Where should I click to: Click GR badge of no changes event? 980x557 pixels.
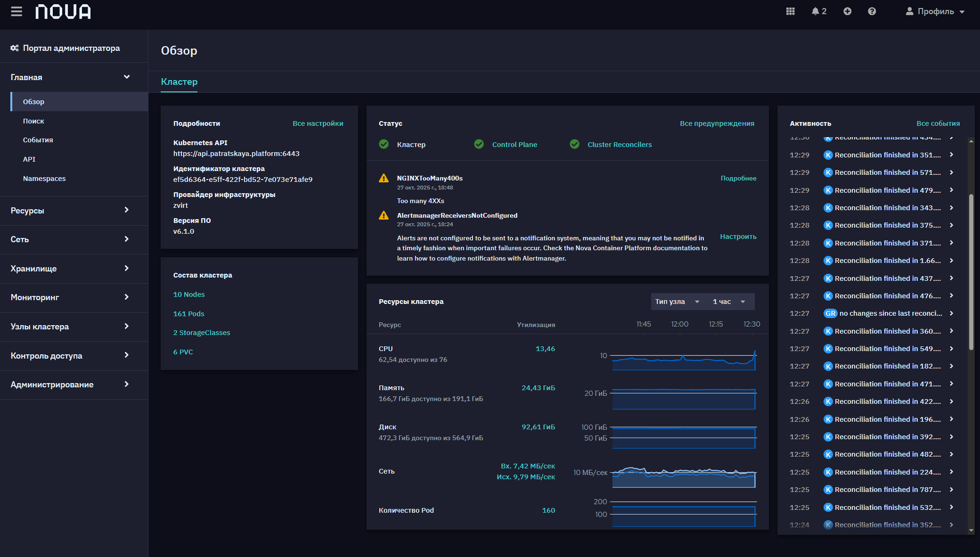830,313
